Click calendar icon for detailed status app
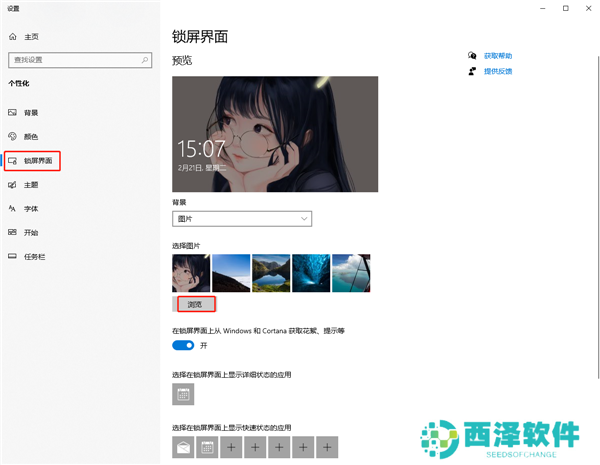The image size is (600, 465). pyautogui.click(x=183, y=394)
